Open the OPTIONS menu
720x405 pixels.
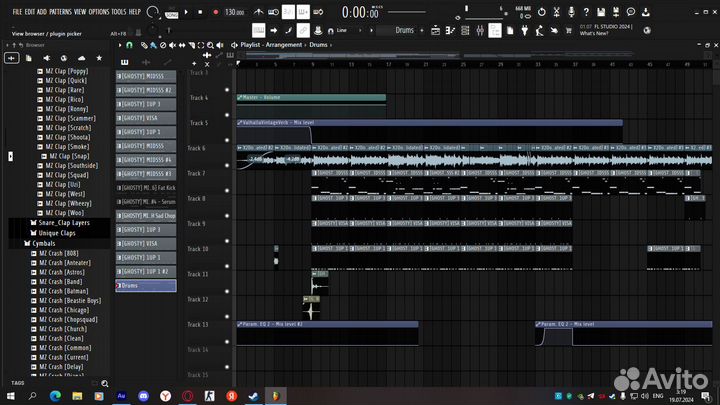pos(99,11)
